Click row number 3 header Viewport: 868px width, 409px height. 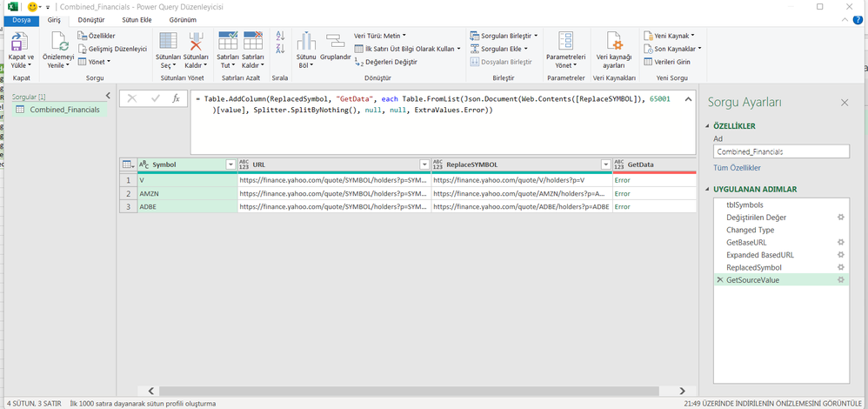tap(128, 206)
